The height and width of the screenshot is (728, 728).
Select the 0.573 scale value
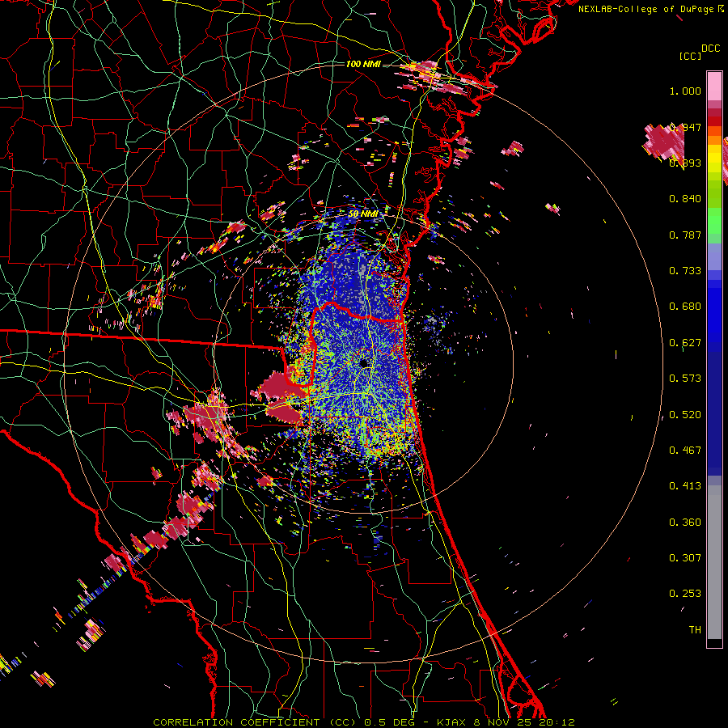[685, 379]
